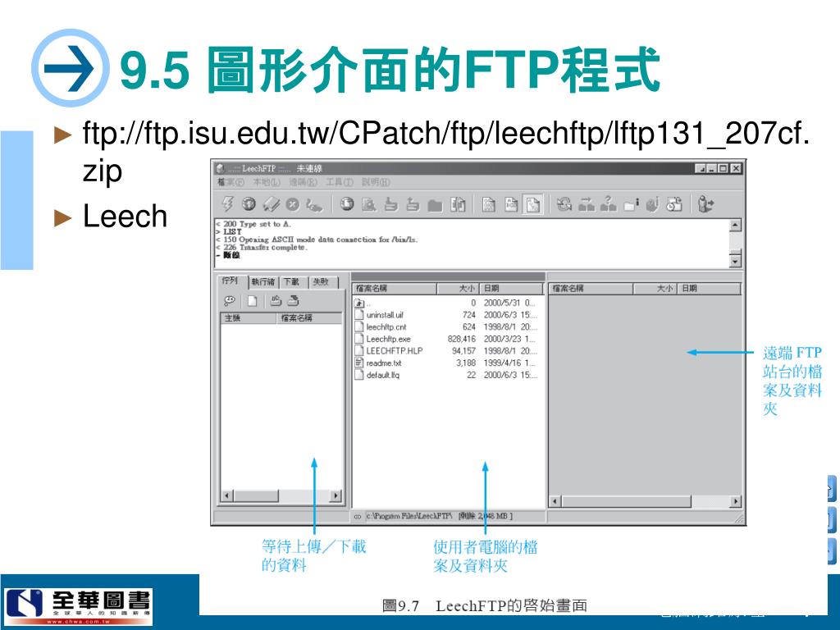Click the last tray icon in queue toolbar
Screen dimensions: 840x630
(293, 300)
